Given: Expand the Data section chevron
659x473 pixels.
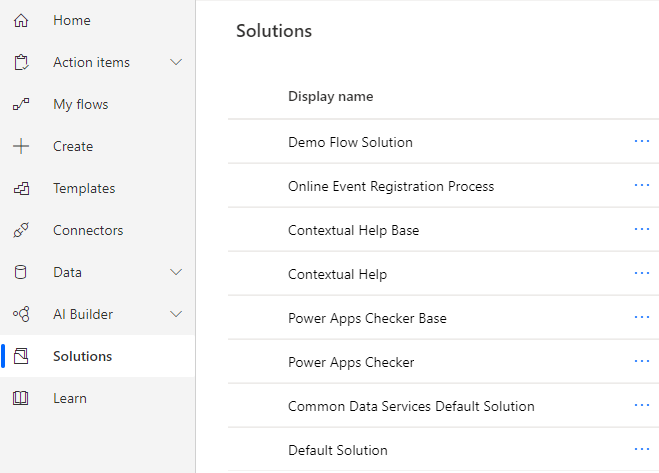Looking at the screenshot, I should pos(177,272).
